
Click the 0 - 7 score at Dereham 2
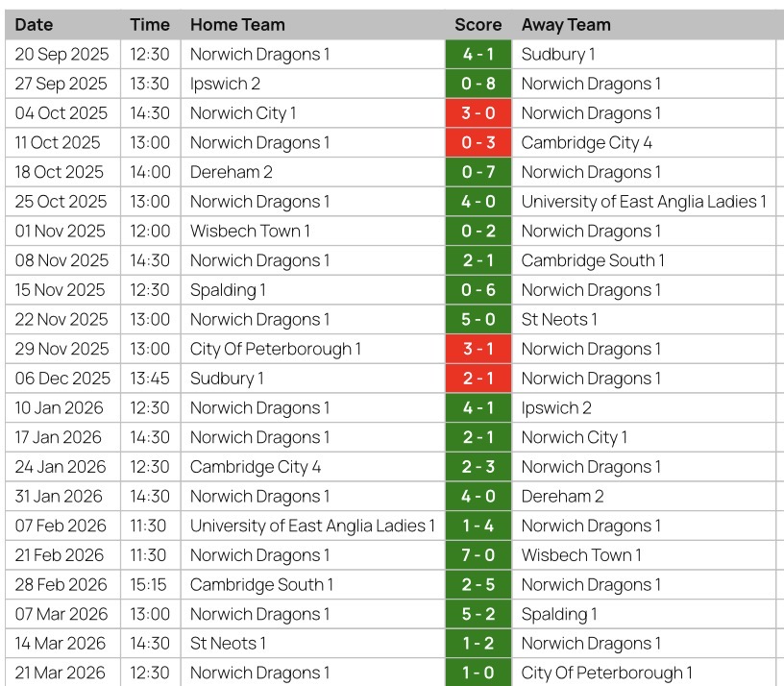click(478, 173)
